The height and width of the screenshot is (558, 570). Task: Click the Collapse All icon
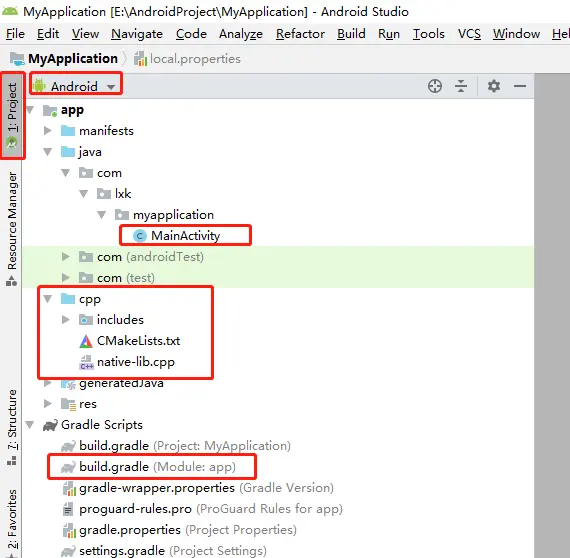461,86
